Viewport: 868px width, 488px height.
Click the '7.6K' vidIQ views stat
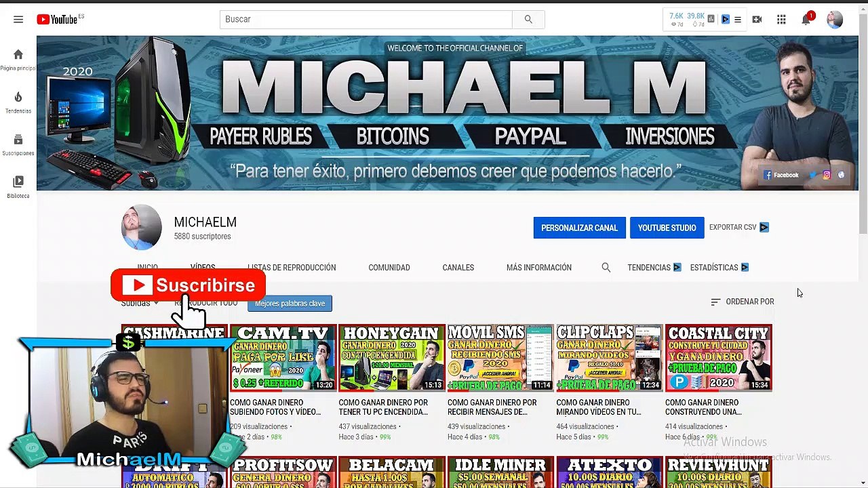(676, 16)
